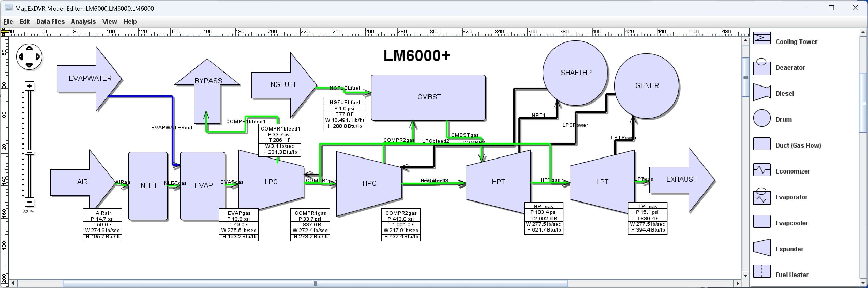868x288 pixels.
Task: Click the COMPR1bleed1 stream data table
Action: [x=280, y=140]
